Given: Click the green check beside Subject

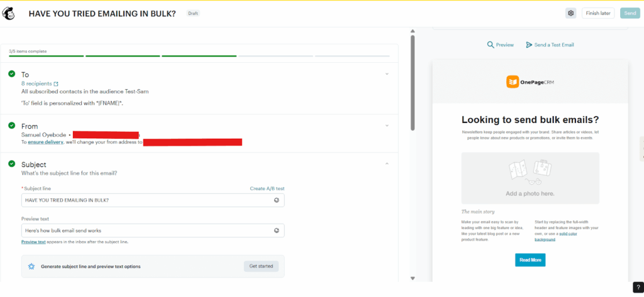Looking at the screenshot, I should 11,164.
